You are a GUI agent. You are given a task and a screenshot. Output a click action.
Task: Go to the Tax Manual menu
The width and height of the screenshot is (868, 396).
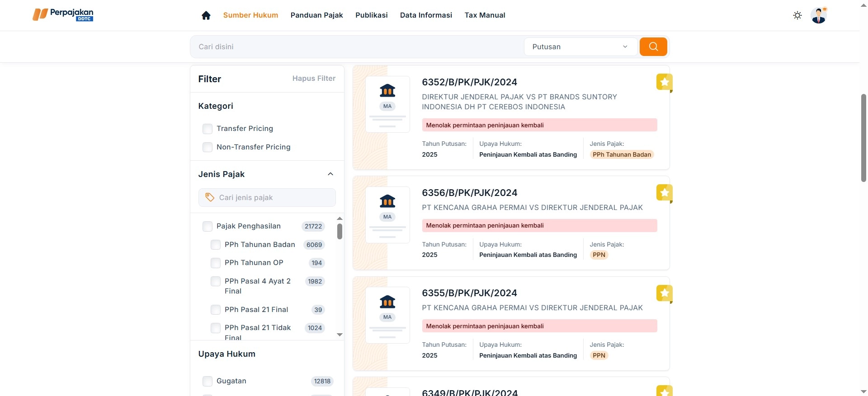click(x=485, y=15)
